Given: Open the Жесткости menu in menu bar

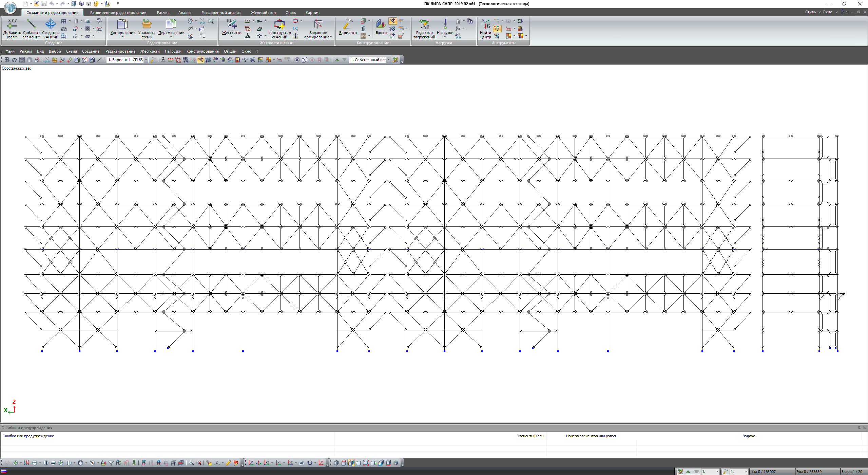Looking at the screenshot, I should coord(150,51).
